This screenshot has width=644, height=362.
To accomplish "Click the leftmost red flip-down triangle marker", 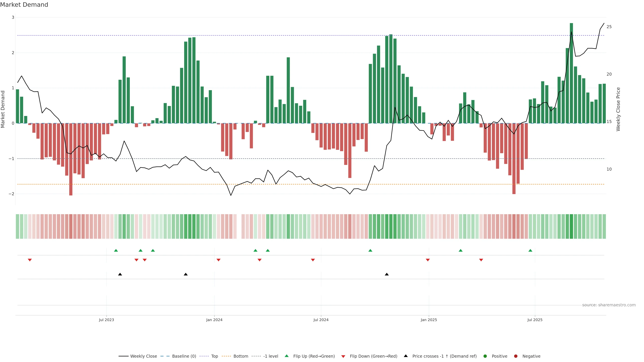I will pos(30,260).
